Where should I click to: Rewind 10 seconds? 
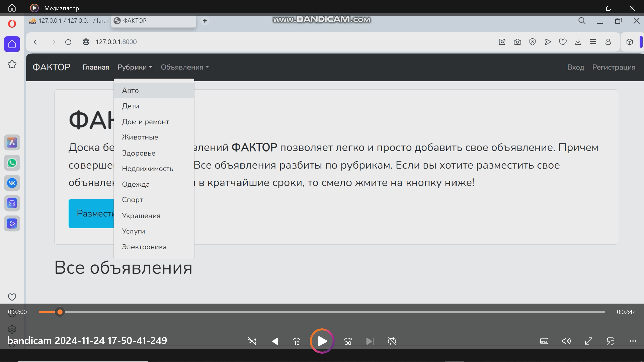tap(297, 341)
